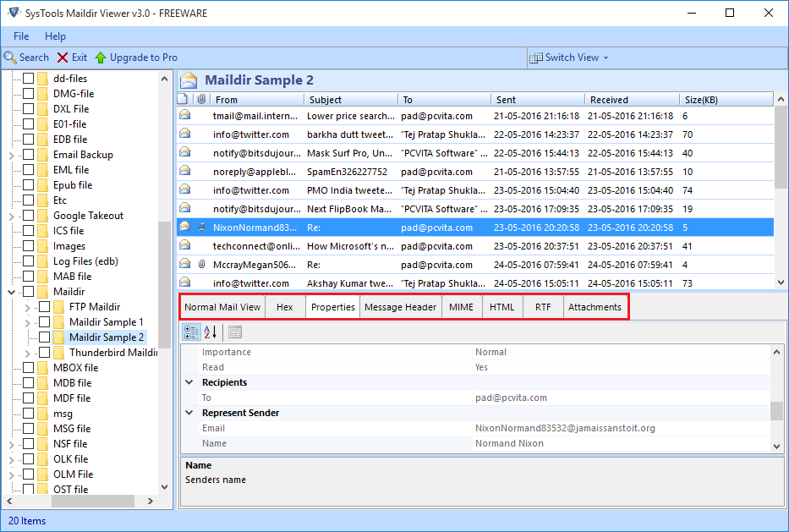The image size is (789, 532).
Task: Switch to the MIME tab
Action: (462, 307)
